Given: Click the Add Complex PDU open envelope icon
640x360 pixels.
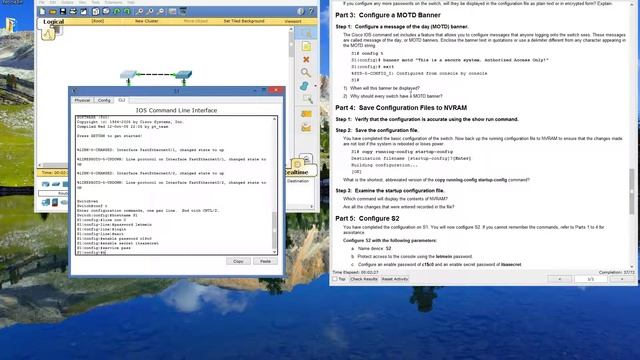Looking at the screenshot, I should pyautogui.click(x=306, y=128).
